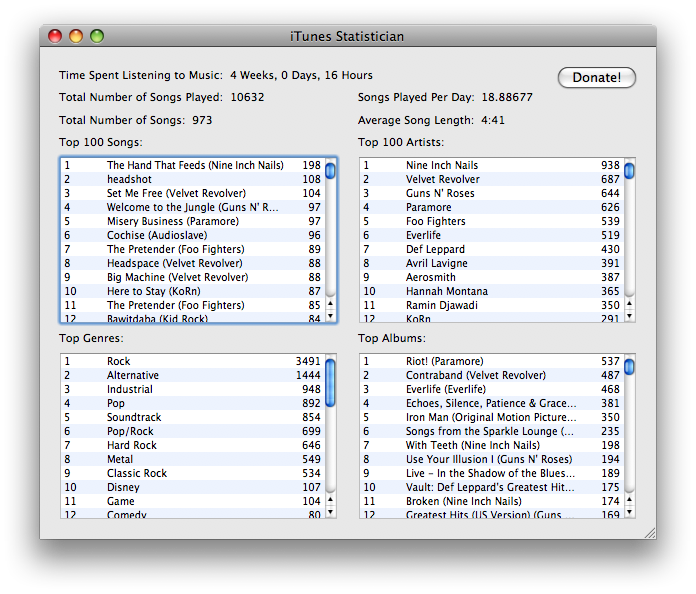Select 'The Pretender' row with 85 plays
The height and width of the screenshot is (594, 696).
coord(193,305)
